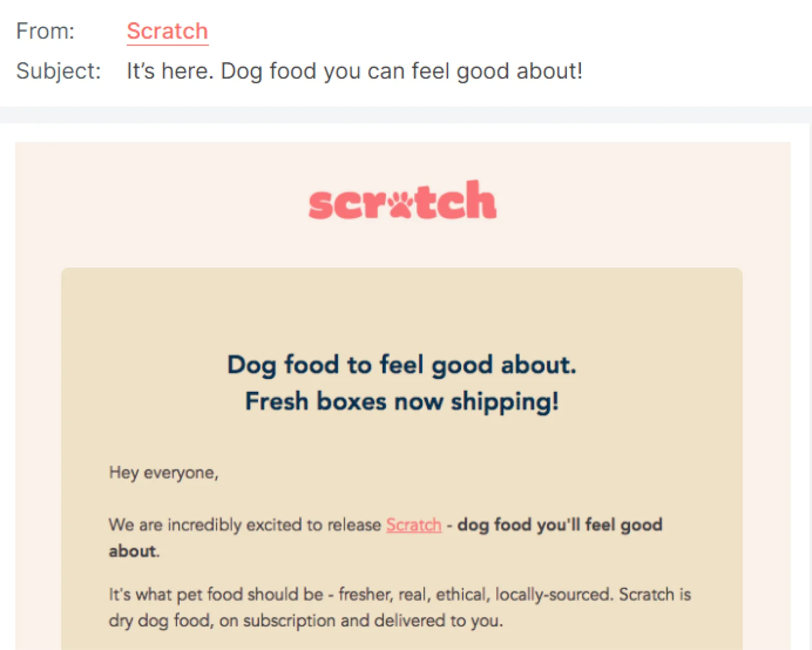Image resolution: width=812 pixels, height=650 pixels.
Task: Click the "Dog food to feel good about." heading
Action: [402, 365]
